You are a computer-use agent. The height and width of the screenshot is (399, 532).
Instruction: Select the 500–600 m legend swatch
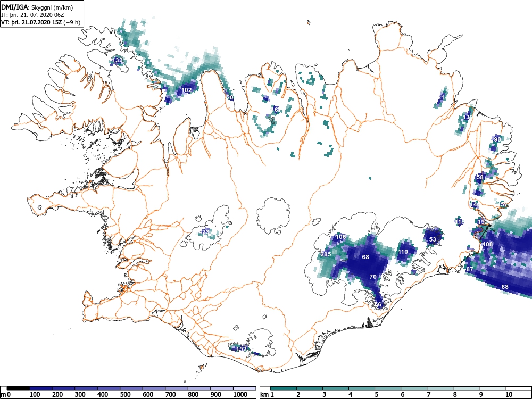(131, 388)
